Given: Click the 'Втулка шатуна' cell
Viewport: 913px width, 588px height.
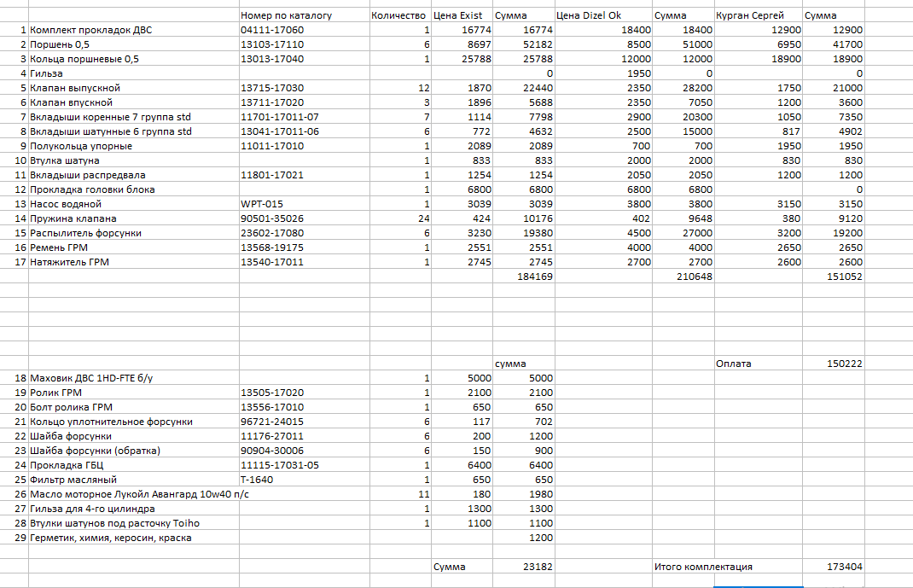Looking at the screenshot, I should (134, 160).
